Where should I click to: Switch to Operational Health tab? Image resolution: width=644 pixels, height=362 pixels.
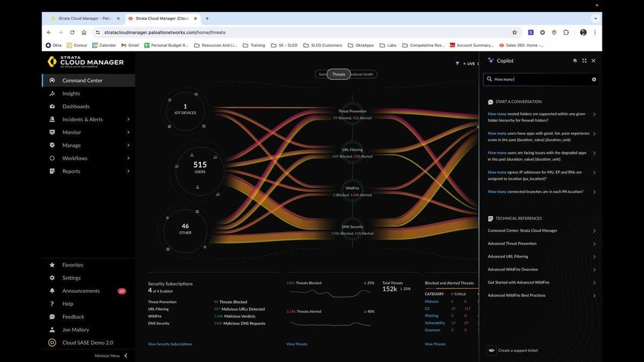[x=363, y=75]
